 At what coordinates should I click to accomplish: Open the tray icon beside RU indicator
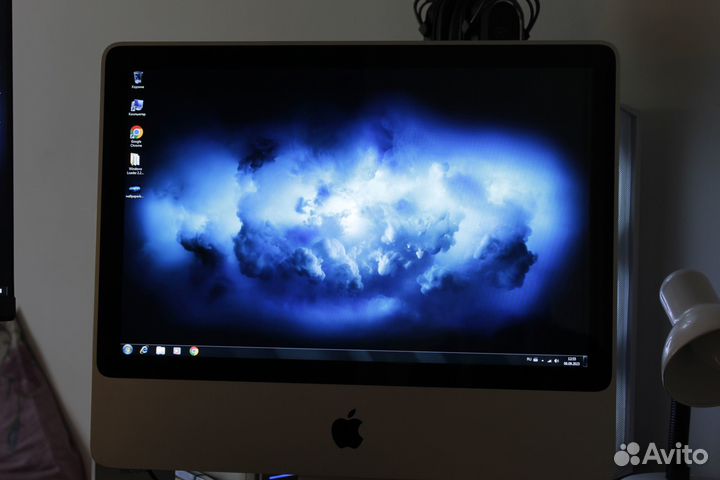(x=535, y=360)
